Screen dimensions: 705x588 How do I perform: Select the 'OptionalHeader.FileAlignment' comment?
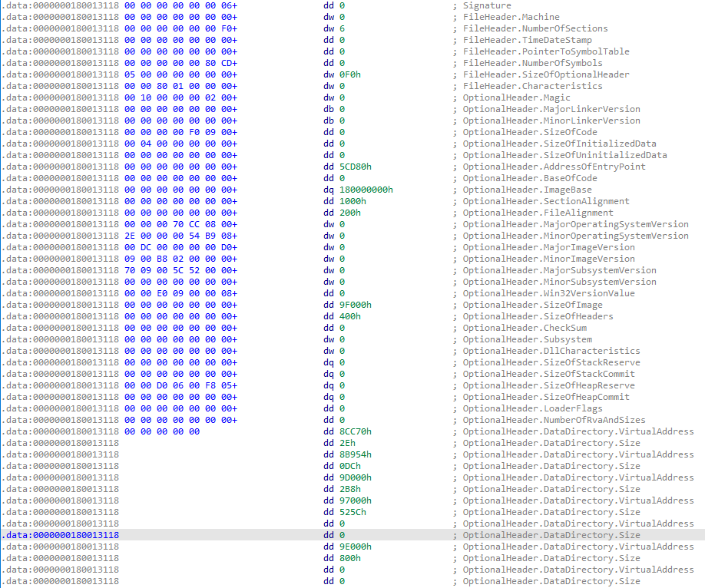[538, 213]
